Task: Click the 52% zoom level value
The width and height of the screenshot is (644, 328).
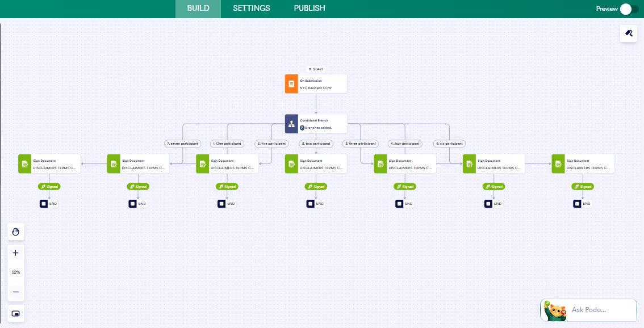Action: coord(15,272)
